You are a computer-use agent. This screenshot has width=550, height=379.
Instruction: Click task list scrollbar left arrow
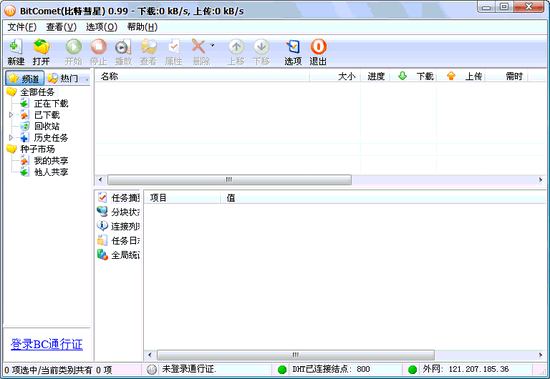101,180
